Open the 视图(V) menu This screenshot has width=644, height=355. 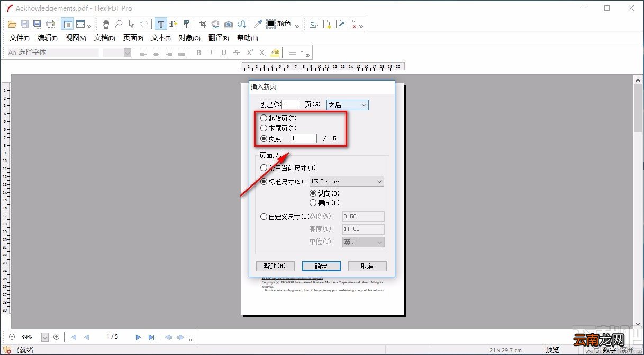pyautogui.click(x=76, y=38)
